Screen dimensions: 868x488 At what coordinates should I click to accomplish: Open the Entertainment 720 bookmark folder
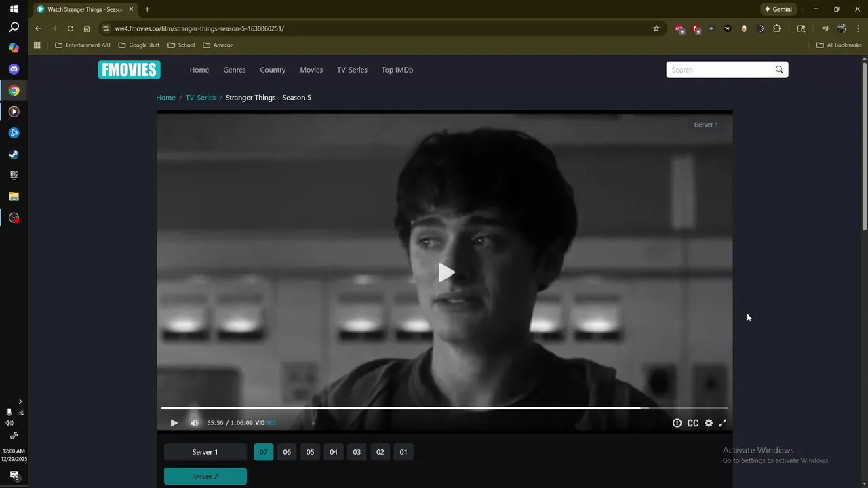83,45
